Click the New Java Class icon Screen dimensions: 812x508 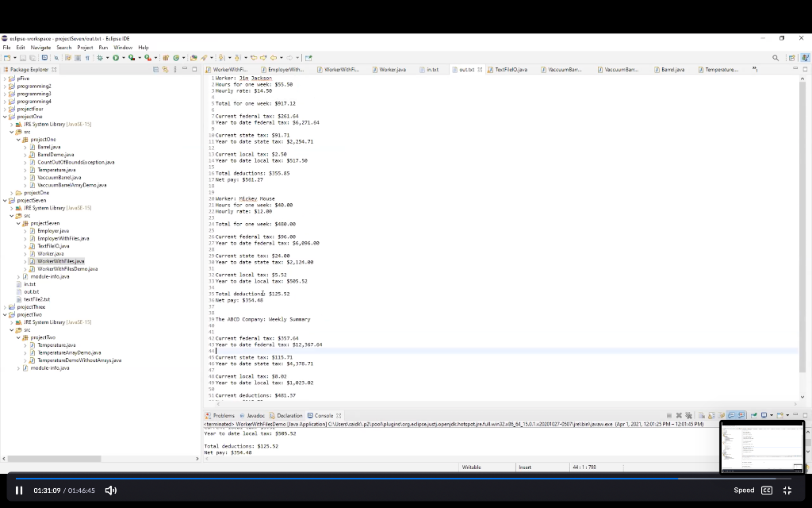coord(176,58)
